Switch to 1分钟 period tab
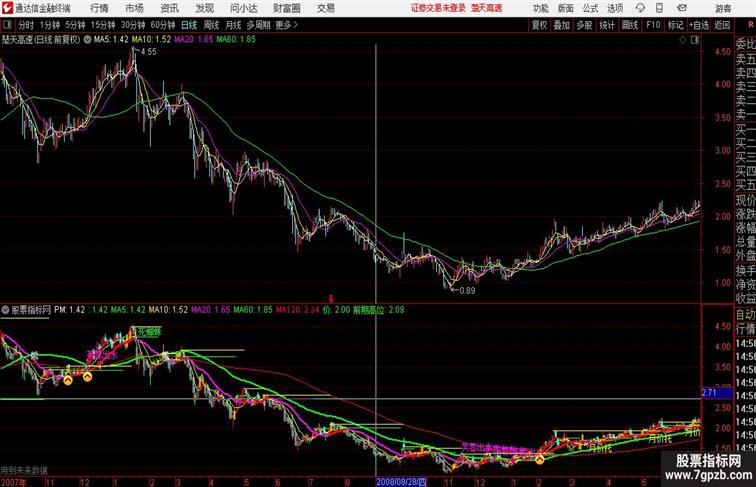This screenshot has height=487, width=756. point(50,25)
